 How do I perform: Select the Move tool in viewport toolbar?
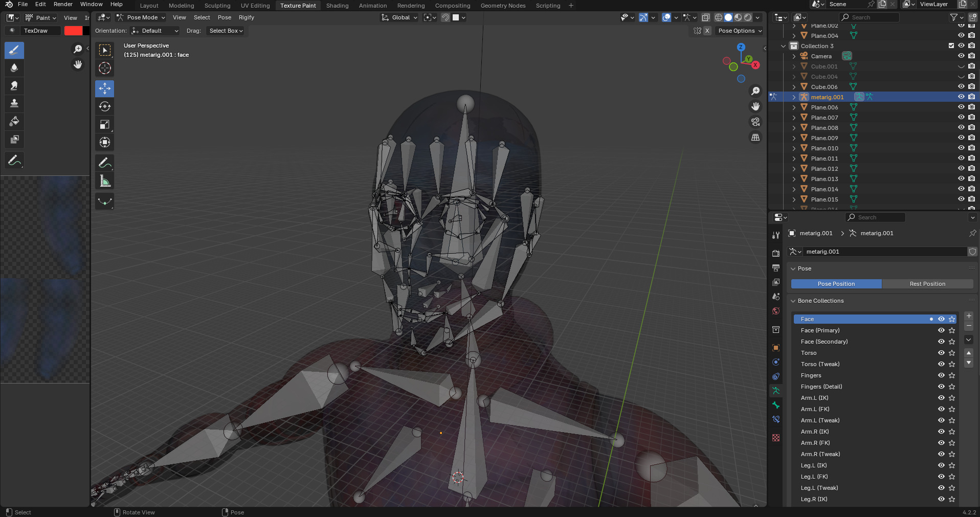pyautogui.click(x=104, y=88)
